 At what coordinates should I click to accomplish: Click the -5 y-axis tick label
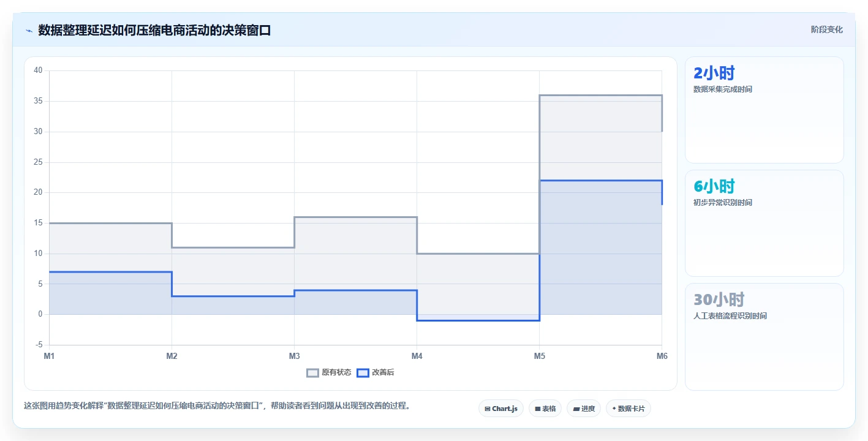click(x=39, y=345)
